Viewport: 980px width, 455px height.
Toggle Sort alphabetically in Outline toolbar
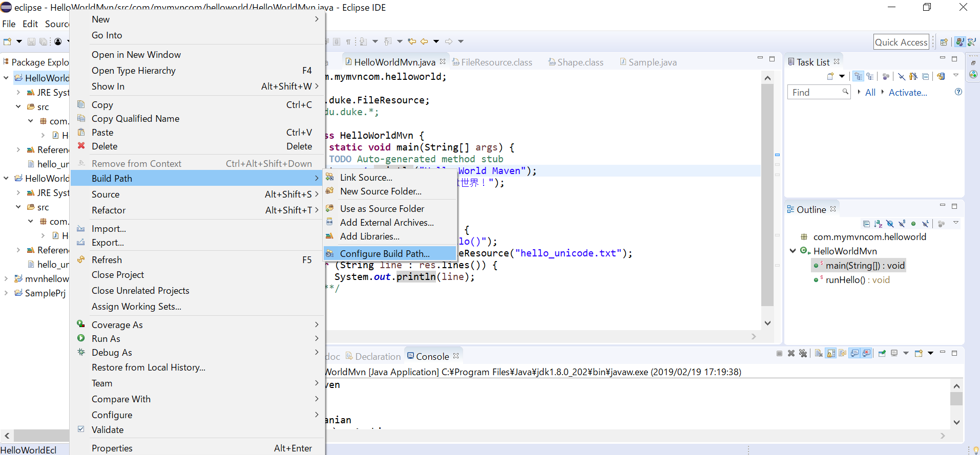878,224
